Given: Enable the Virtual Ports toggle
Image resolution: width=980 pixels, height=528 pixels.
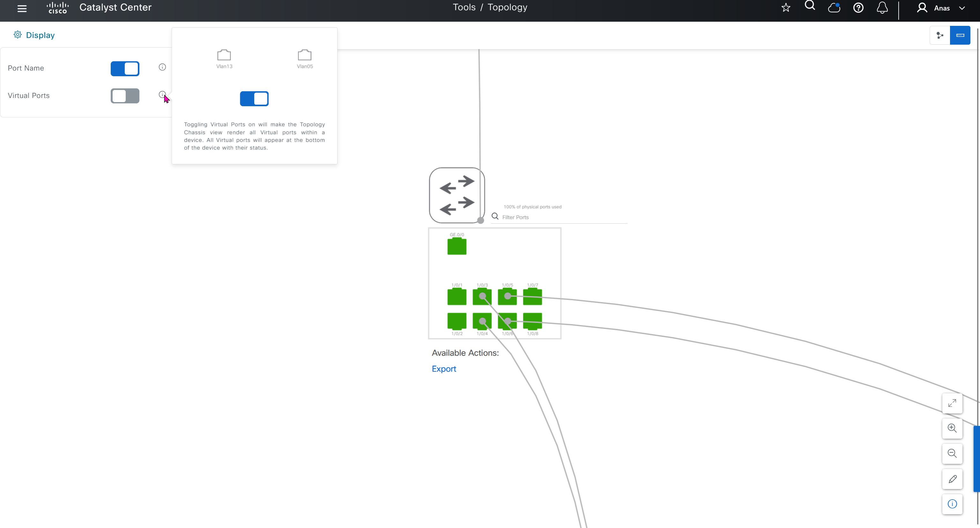Looking at the screenshot, I should pos(125,96).
